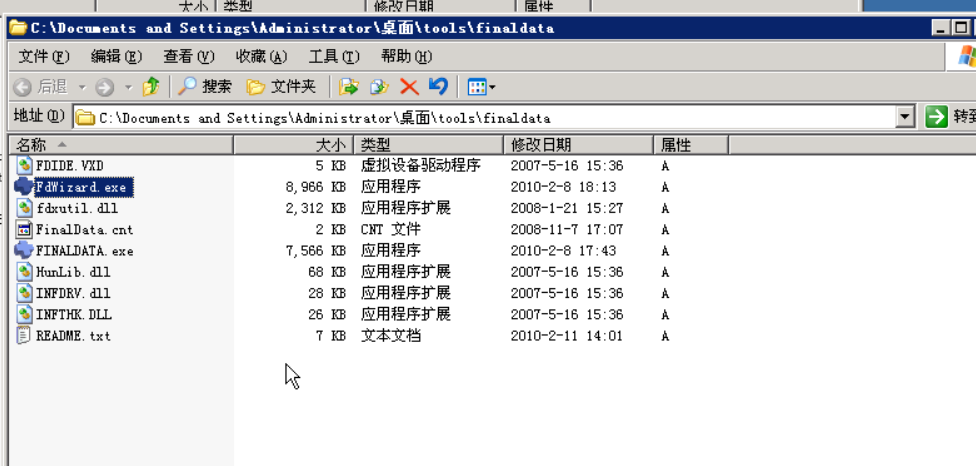Click the FDIDE.VXD file name
Viewport: 976px width, 466px height.
(70, 166)
